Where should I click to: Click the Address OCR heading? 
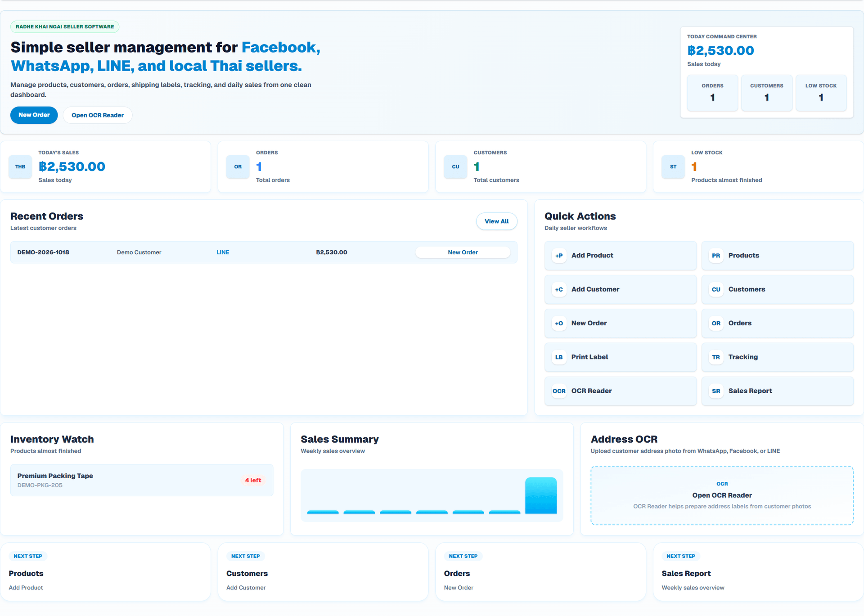(x=624, y=439)
